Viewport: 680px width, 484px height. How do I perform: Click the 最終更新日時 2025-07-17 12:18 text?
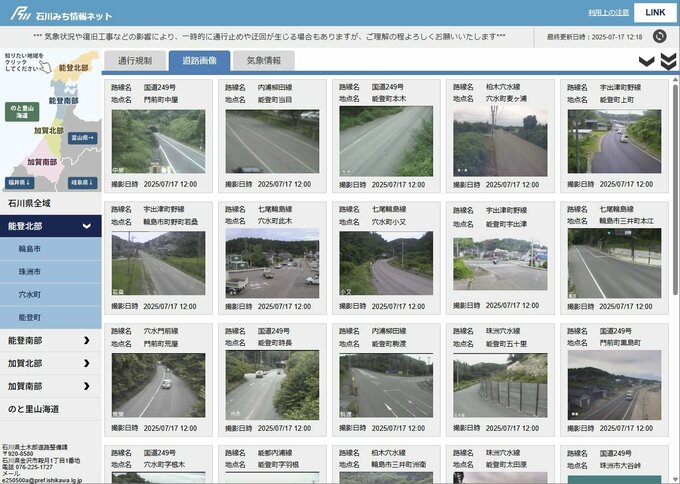click(x=595, y=37)
